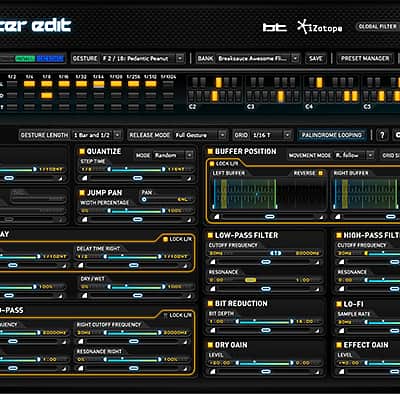Screen dimensions: 400x400
Task: Click left ramp icon under Low-Pass cutoff frequency
Action: [x=213, y=262]
